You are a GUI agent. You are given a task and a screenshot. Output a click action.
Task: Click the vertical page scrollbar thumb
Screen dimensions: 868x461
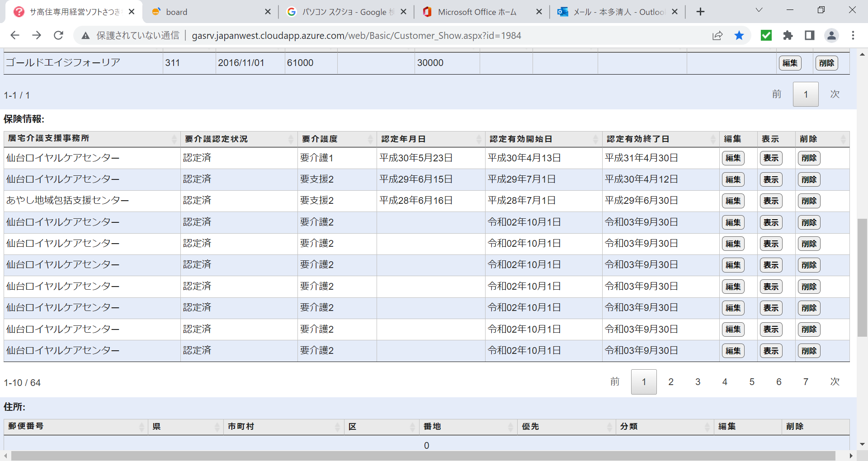pyautogui.click(x=862, y=277)
